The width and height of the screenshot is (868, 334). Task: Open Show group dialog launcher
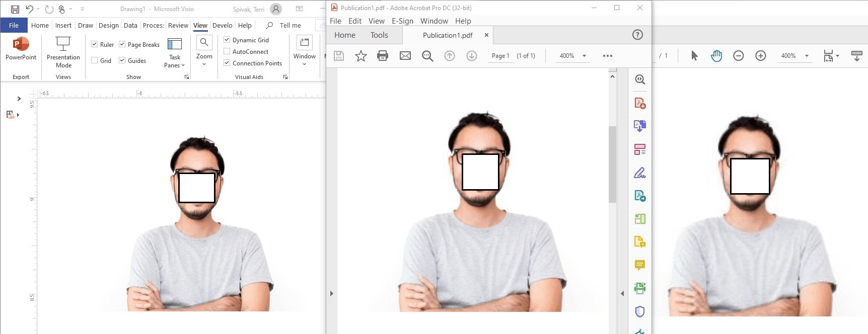[187, 77]
